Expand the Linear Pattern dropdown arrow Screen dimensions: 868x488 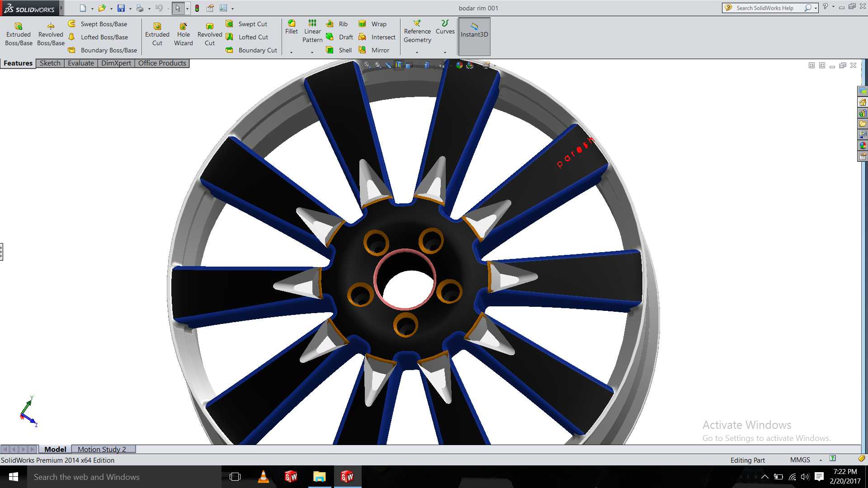point(312,52)
